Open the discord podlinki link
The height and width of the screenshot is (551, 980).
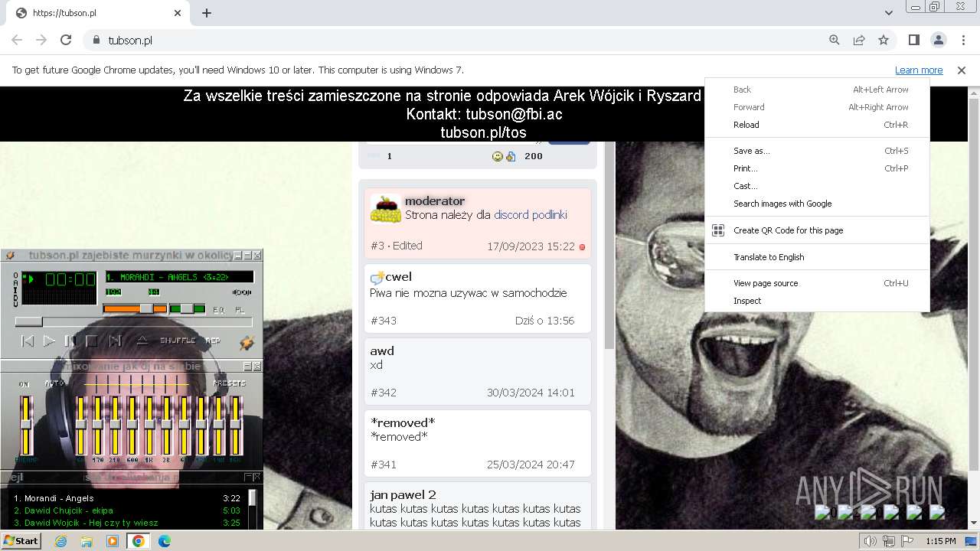pyautogui.click(x=531, y=215)
